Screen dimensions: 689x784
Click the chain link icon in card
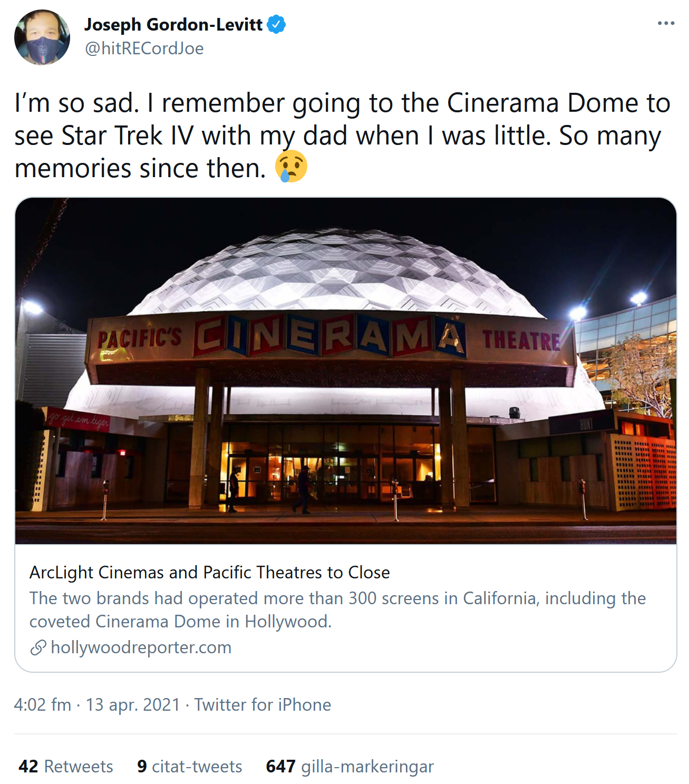coord(38,647)
